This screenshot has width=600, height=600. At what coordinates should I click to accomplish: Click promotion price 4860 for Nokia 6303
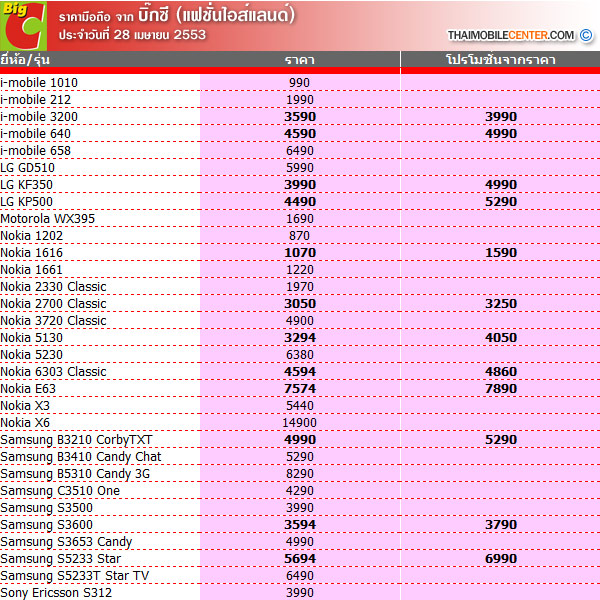(501, 372)
